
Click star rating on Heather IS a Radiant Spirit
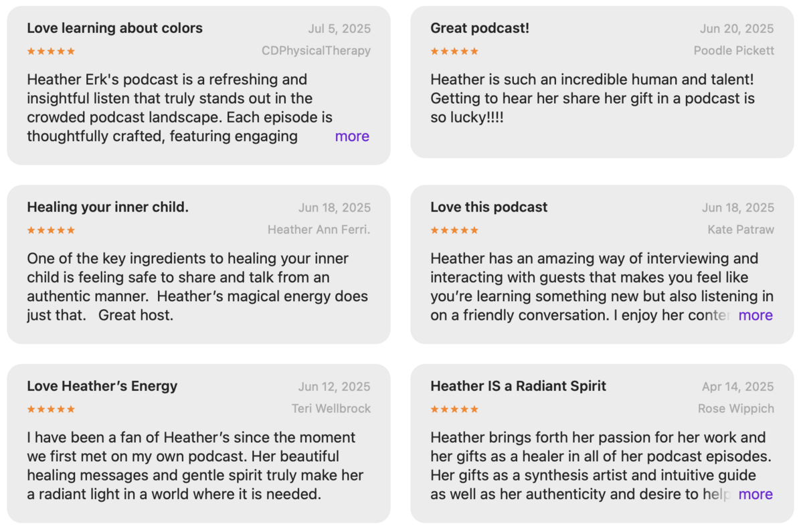coord(454,409)
